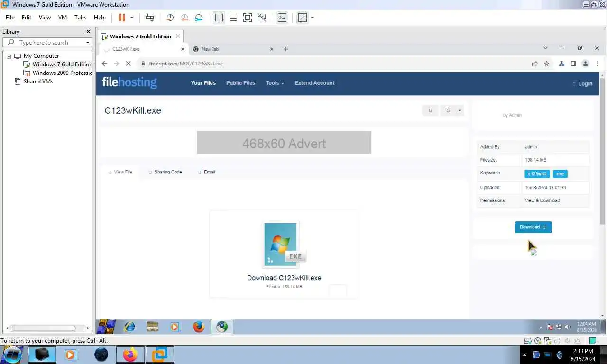Click the guest Windows 7 Start button
Image resolution: width=607 pixels, height=364 pixels.
106,327
